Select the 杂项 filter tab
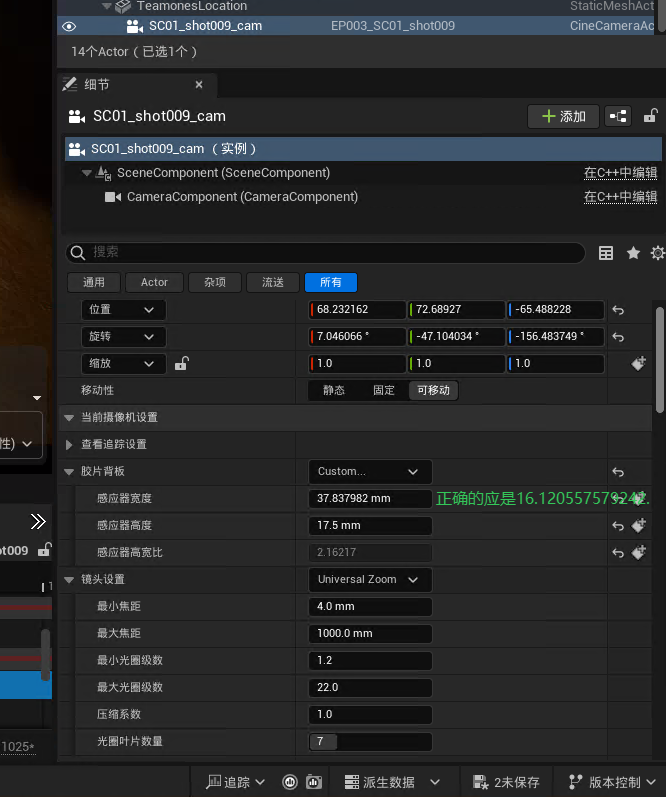 pyautogui.click(x=214, y=282)
